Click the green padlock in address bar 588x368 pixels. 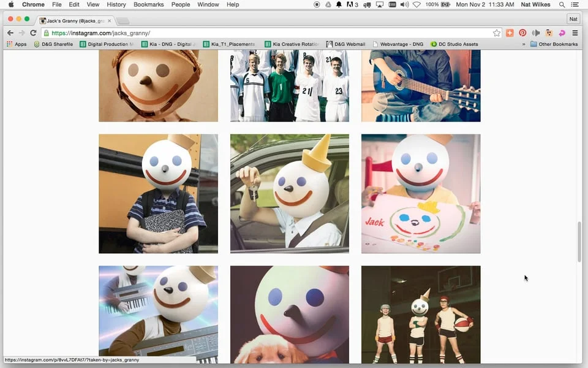click(x=46, y=33)
